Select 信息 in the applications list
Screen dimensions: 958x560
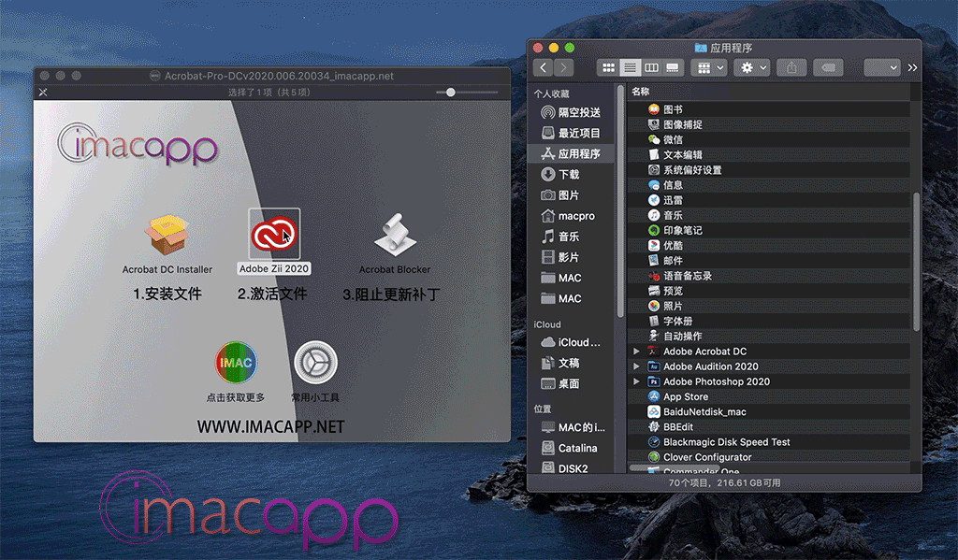click(769, 185)
